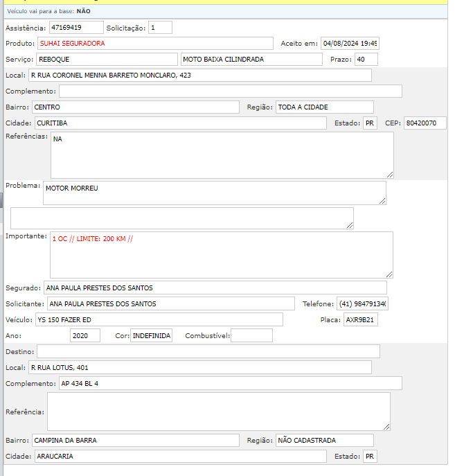This screenshot has width=455, height=476.
Task: Click the Assistência number field
Action: tap(75, 28)
